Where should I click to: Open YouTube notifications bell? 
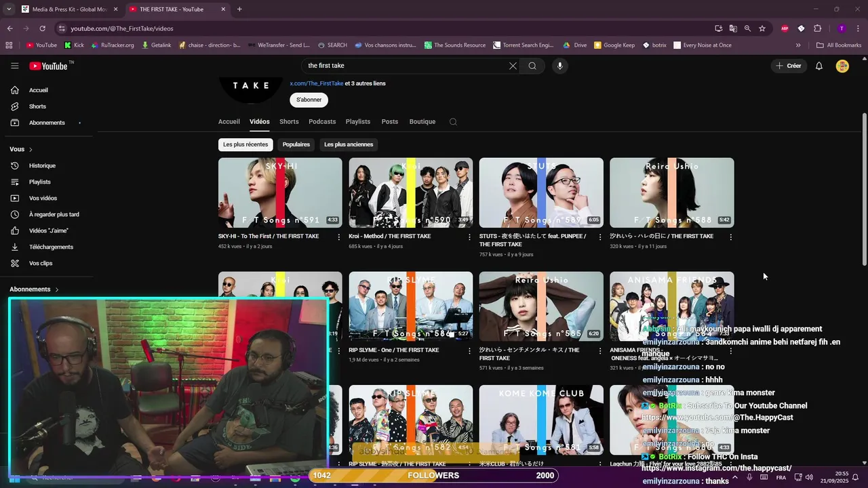click(819, 66)
